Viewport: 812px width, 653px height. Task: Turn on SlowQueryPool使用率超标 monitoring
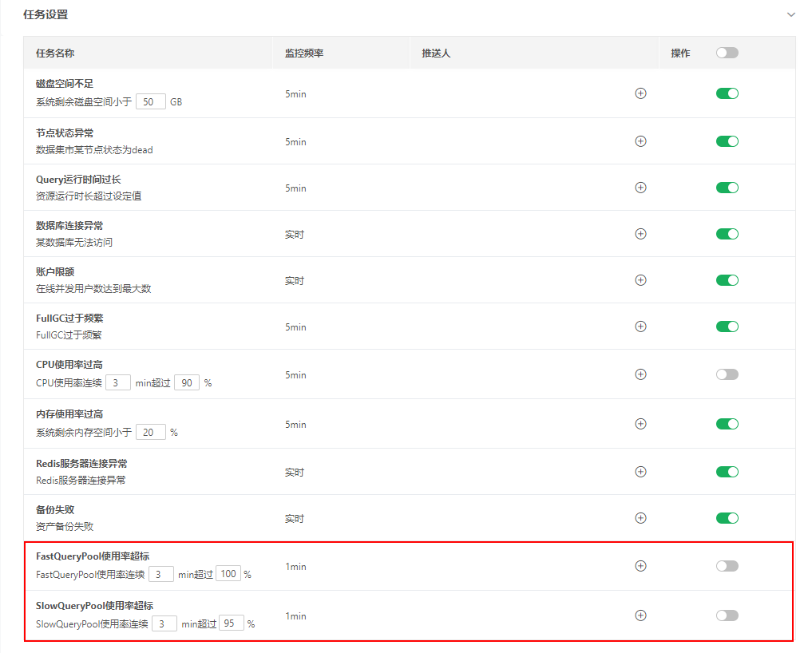727,615
